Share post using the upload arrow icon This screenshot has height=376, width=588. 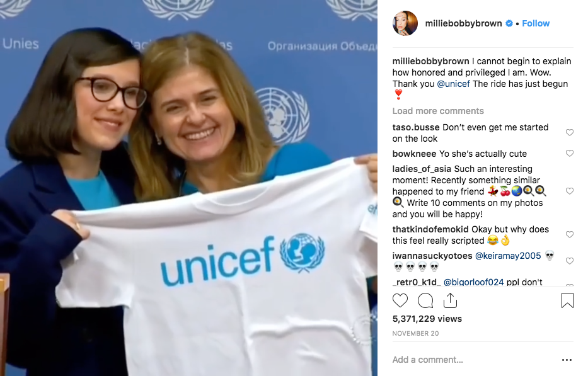tap(450, 300)
